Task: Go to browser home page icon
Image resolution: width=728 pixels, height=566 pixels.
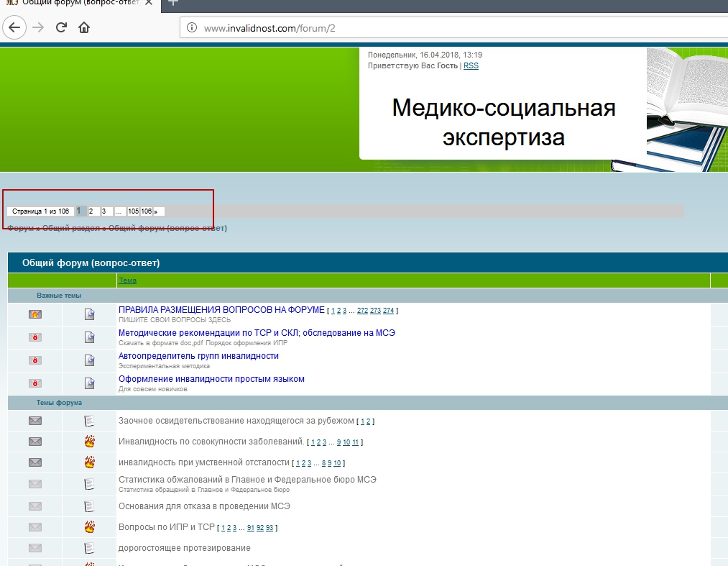Action: (84, 27)
